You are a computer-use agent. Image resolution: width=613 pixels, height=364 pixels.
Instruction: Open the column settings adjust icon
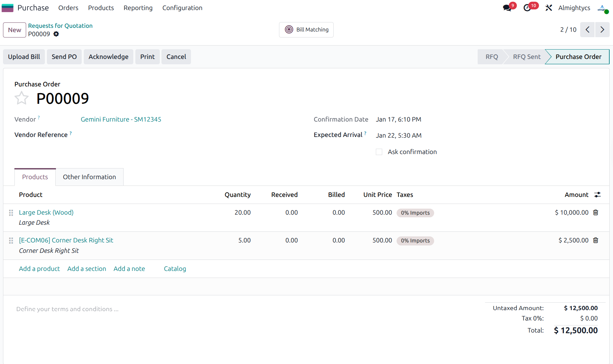pyautogui.click(x=598, y=195)
